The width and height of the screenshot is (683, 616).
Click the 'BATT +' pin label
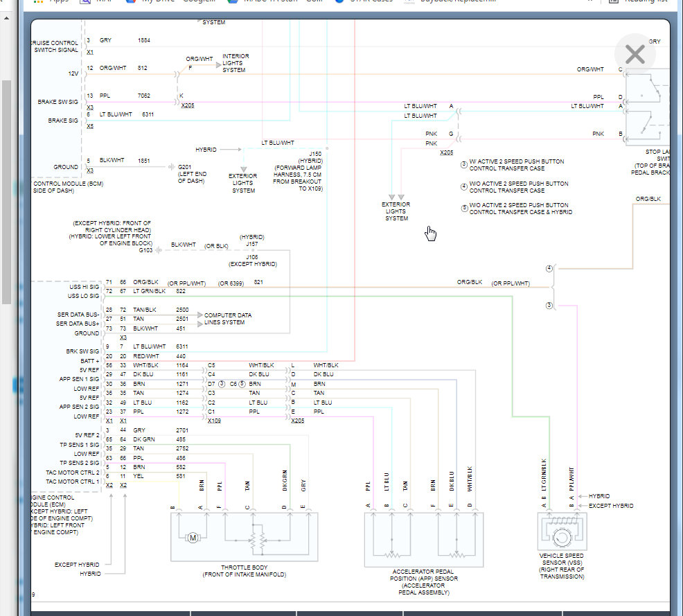pyautogui.click(x=89, y=361)
